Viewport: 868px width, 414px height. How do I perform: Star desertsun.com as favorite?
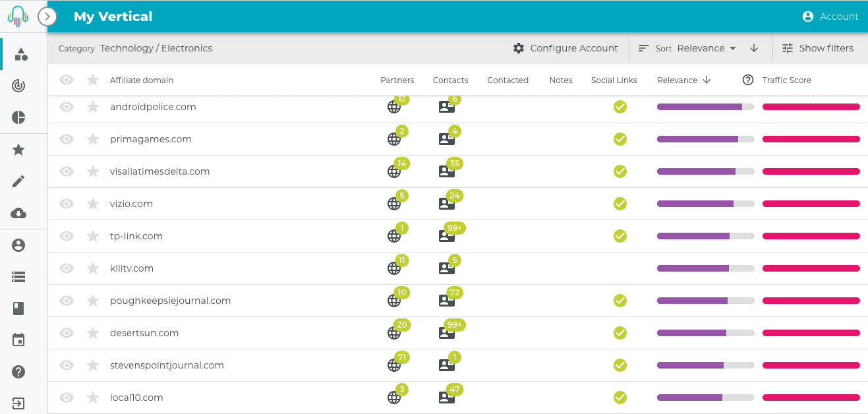93,333
